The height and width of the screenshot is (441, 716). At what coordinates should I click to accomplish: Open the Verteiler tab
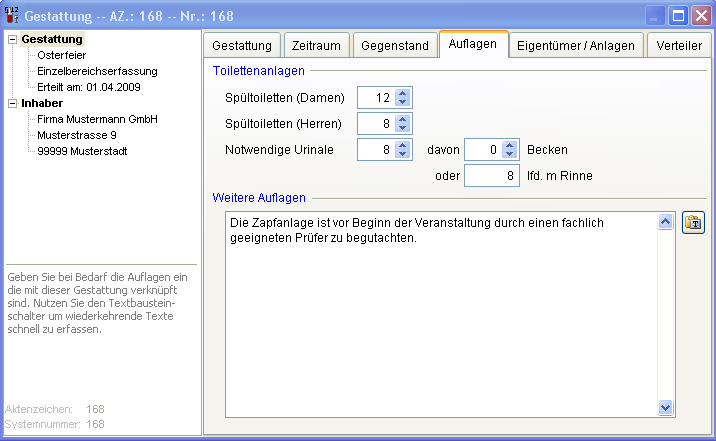680,46
